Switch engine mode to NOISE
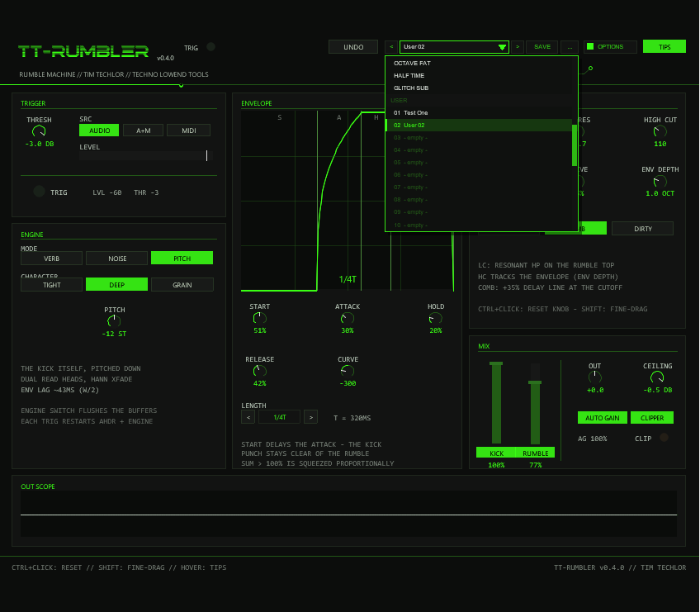Image resolution: width=700 pixels, height=612 pixels. (117, 259)
